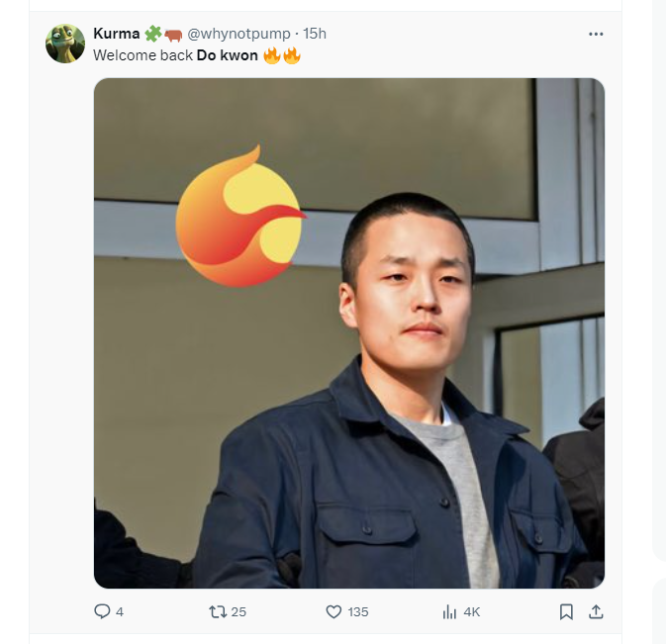Click the repost arrows icon
This screenshot has width=666, height=644.
pyautogui.click(x=218, y=611)
